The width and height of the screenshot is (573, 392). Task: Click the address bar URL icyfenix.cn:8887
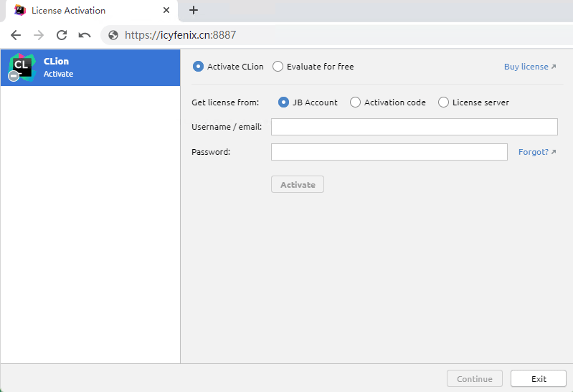click(x=180, y=35)
